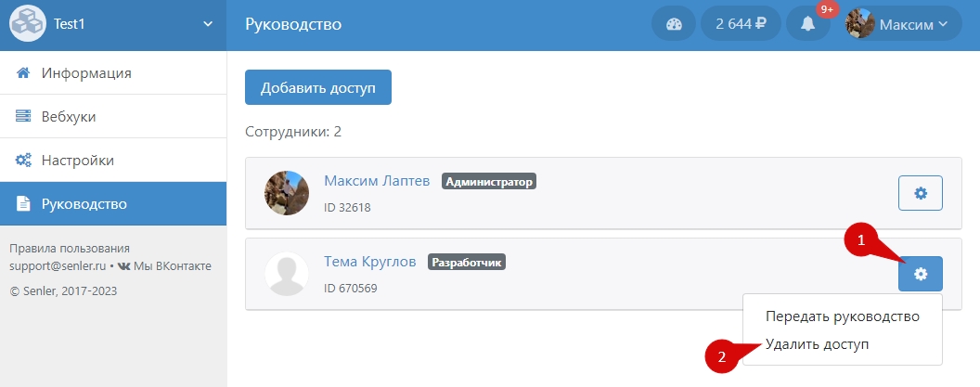The image size is (980, 387).
Task: Open Правила пользования link
Action: pyautogui.click(x=70, y=249)
